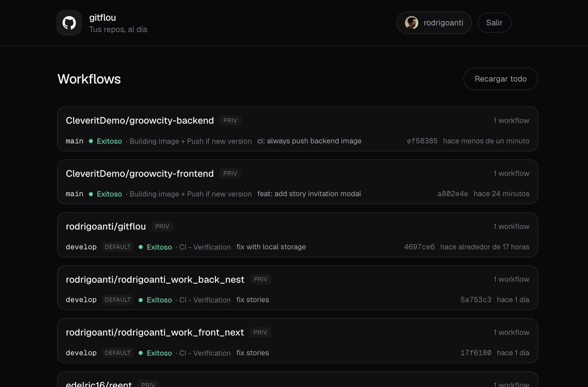Click commit hash a802e4e

coord(453,194)
